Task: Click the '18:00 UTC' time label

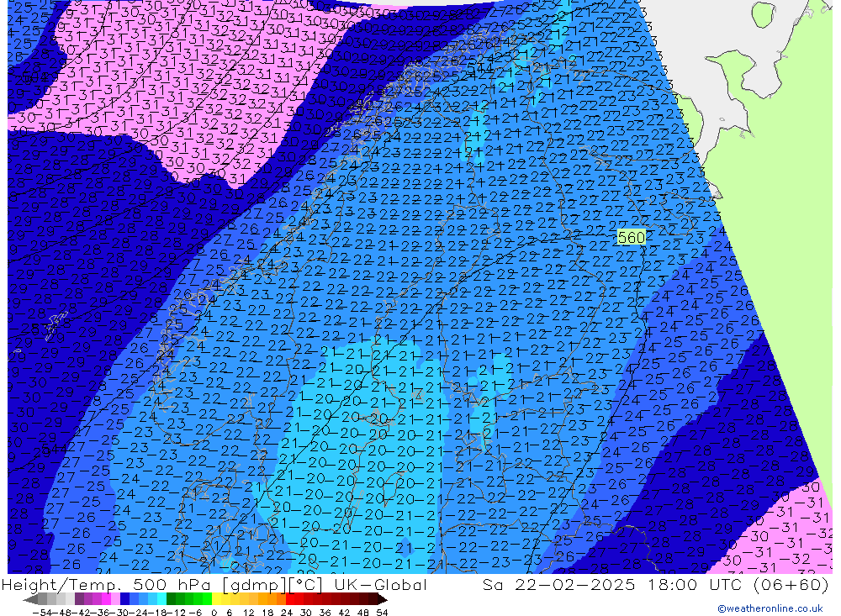Action: (696, 584)
